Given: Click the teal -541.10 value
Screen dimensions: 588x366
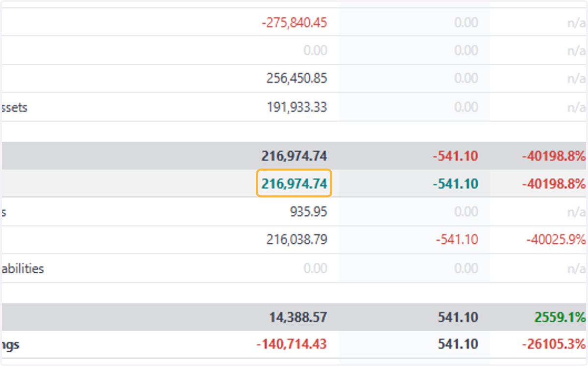Looking at the screenshot, I should [x=455, y=184].
